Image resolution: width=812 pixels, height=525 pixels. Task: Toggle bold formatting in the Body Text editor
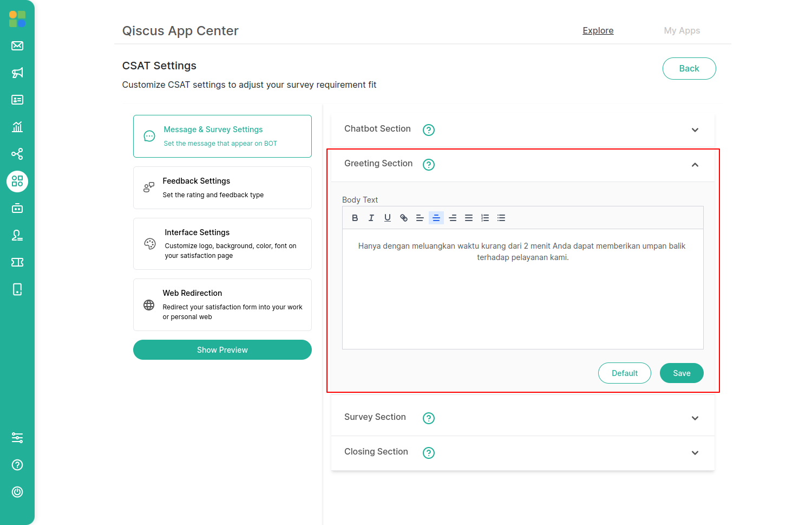[355, 218]
